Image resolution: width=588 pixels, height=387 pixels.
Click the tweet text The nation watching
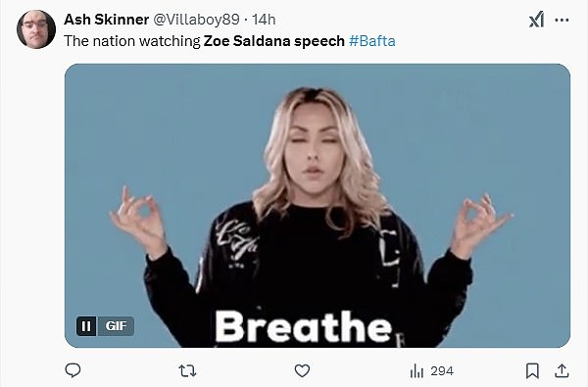[x=132, y=41]
